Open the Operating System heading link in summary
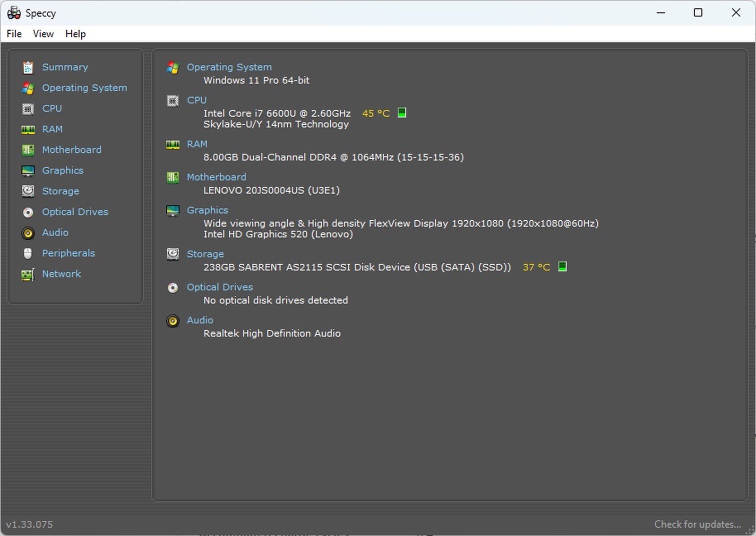The image size is (756, 536). pos(229,67)
